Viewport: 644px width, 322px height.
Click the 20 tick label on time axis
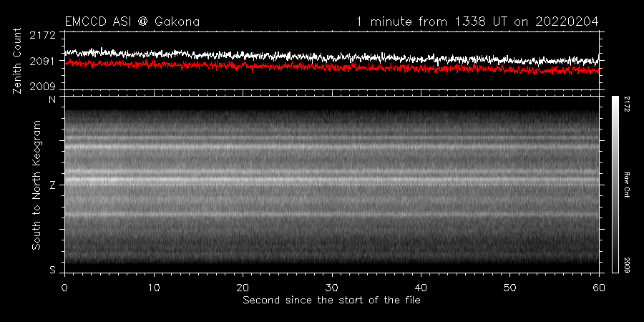(243, 288)
